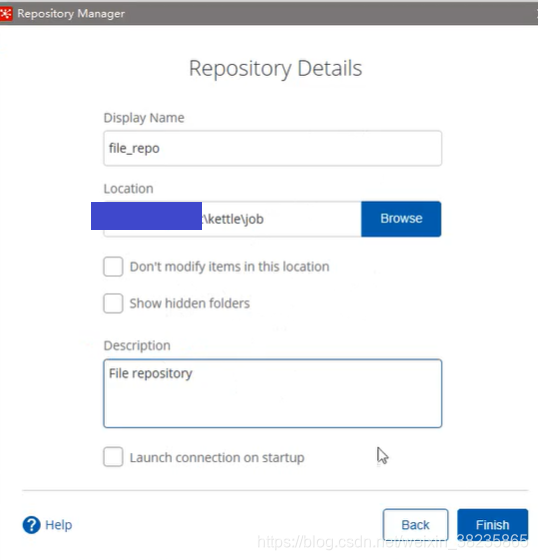
Task: Click the Description label
Action: (137, 346)
